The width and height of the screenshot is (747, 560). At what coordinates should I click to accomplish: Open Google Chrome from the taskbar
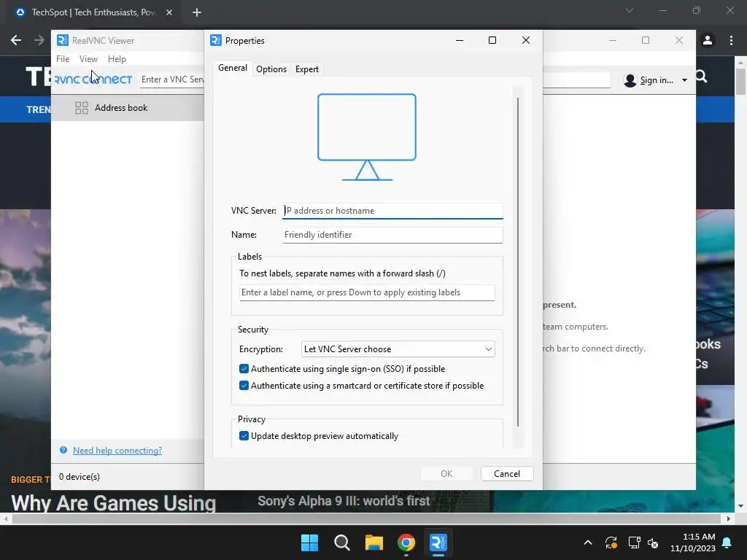(406, 542)
